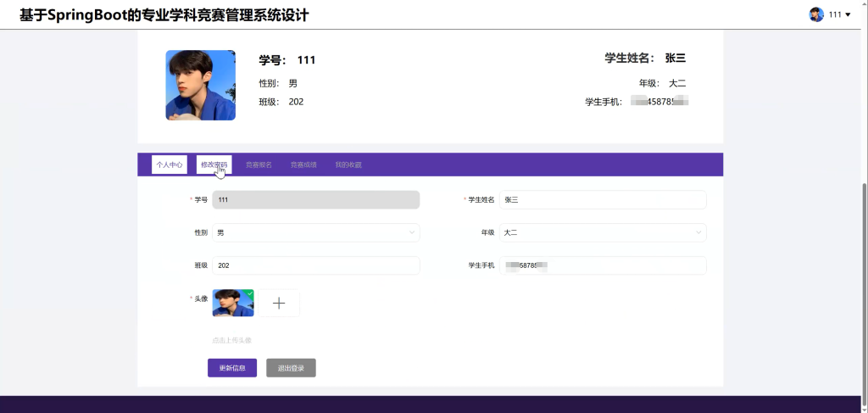Click the plus icon to upload avatar
The image size is (868, 413).
pos(279,303)
